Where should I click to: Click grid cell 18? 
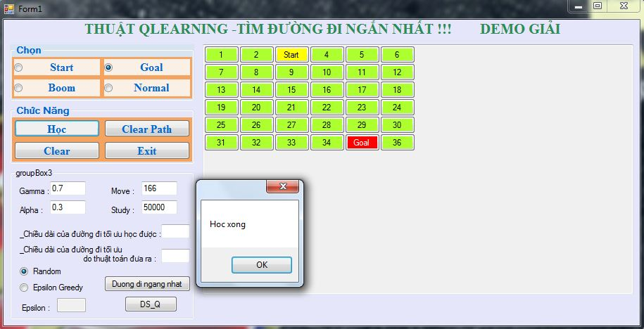click(397, 90)
